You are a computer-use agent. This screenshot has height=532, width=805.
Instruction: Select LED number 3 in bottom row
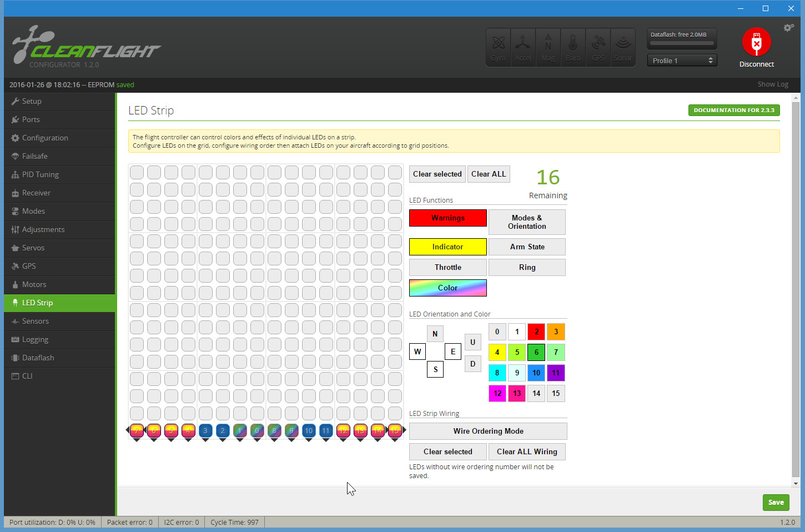point(205,430)
